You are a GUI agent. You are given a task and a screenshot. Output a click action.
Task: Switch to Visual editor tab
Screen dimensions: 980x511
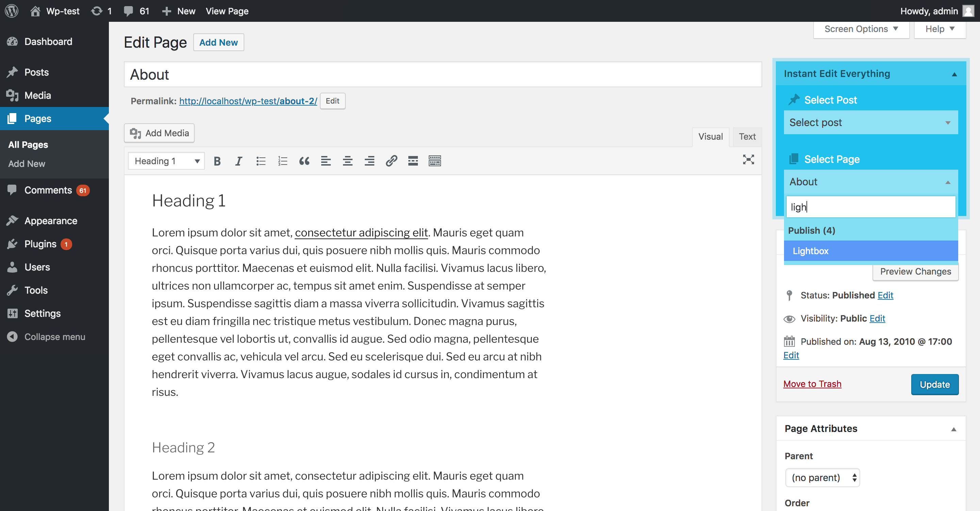710,136
